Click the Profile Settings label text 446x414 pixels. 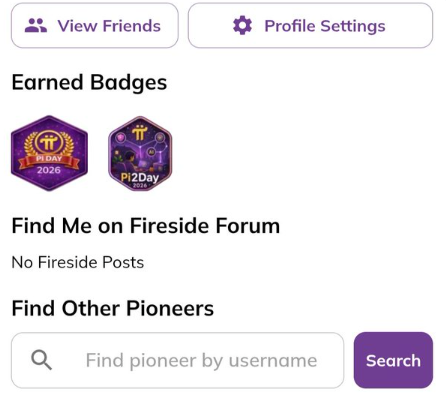coord(325,26)
